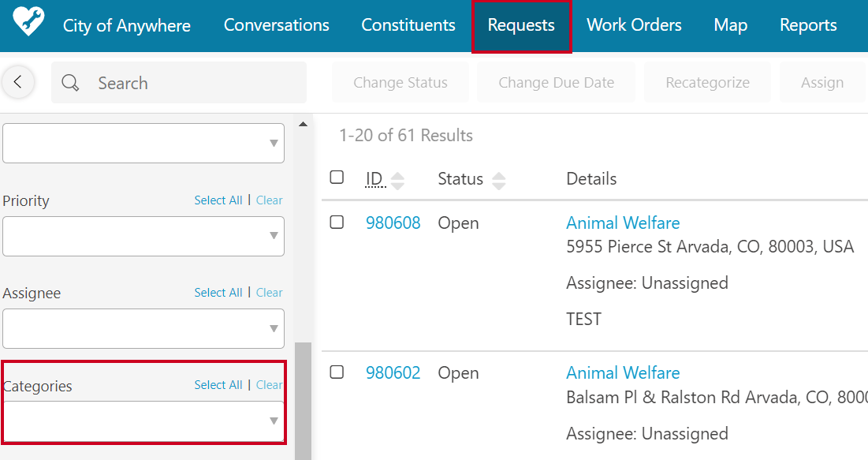Open the Priority dropdown
868x460 pixels.
(x=143, y=236)
